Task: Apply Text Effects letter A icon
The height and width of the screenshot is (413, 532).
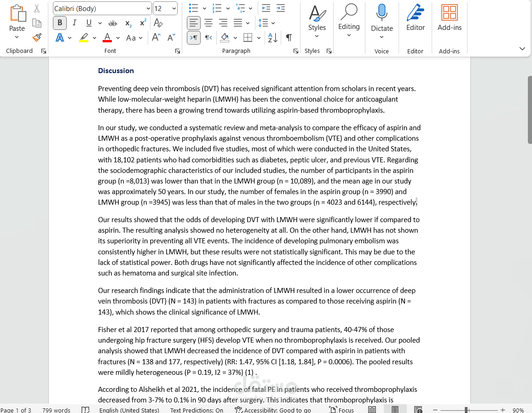Action: (x=60, y=38)
